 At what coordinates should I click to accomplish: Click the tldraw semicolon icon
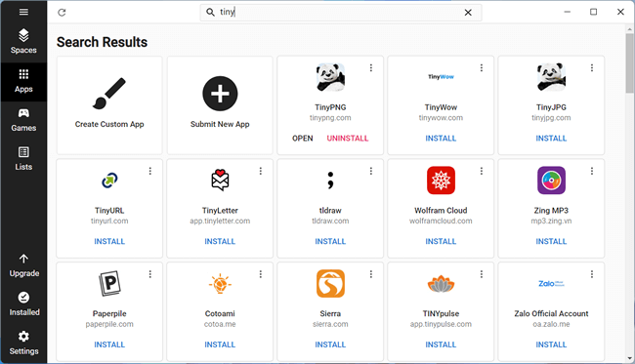[330, 181]
